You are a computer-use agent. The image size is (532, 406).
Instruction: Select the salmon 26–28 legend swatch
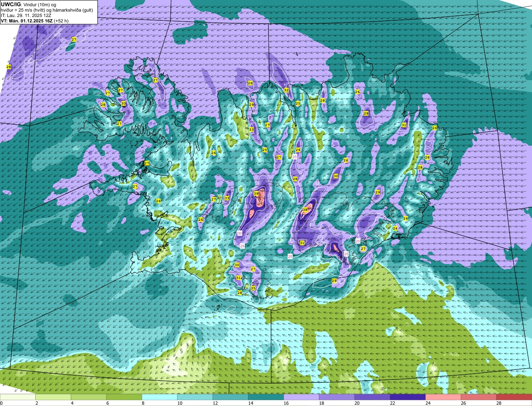point(479,397)
